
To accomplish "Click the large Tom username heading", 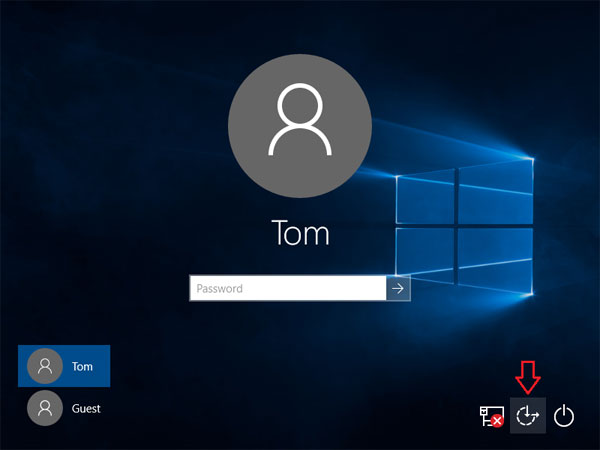I will 300,234.
